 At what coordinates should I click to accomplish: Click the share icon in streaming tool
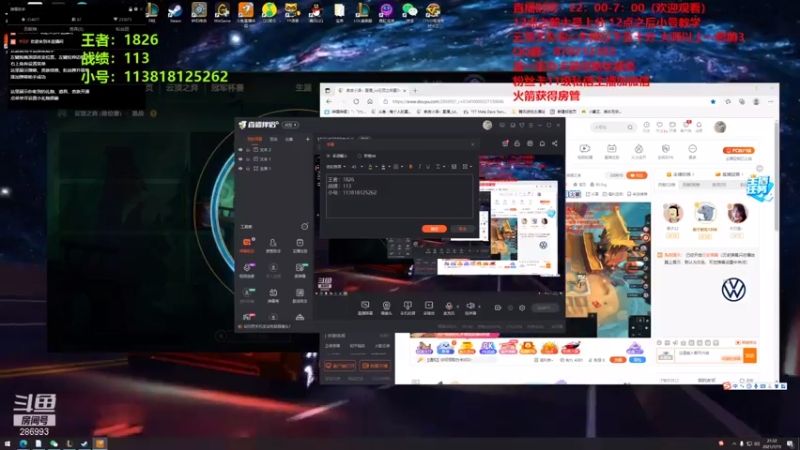click(555, 143)
